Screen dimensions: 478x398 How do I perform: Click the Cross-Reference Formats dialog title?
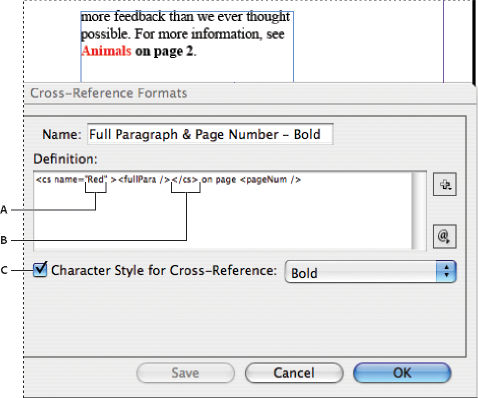pos(109,93)
